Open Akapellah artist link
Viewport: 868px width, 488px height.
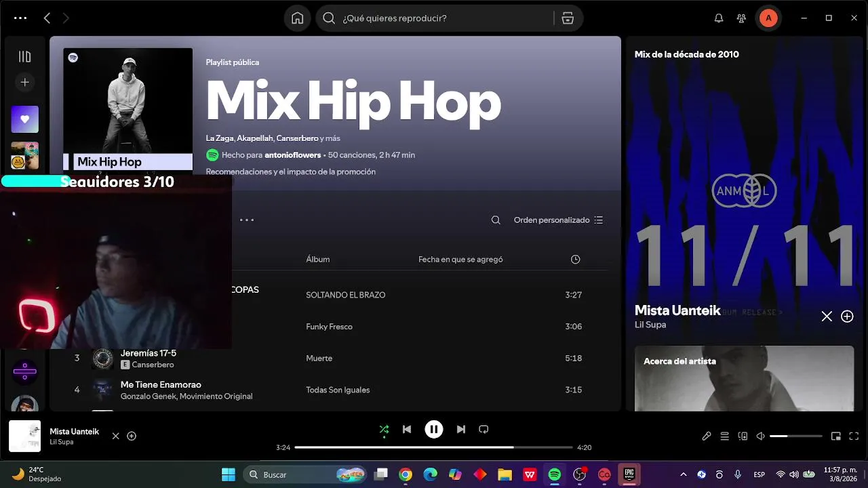tap(254, 138)
